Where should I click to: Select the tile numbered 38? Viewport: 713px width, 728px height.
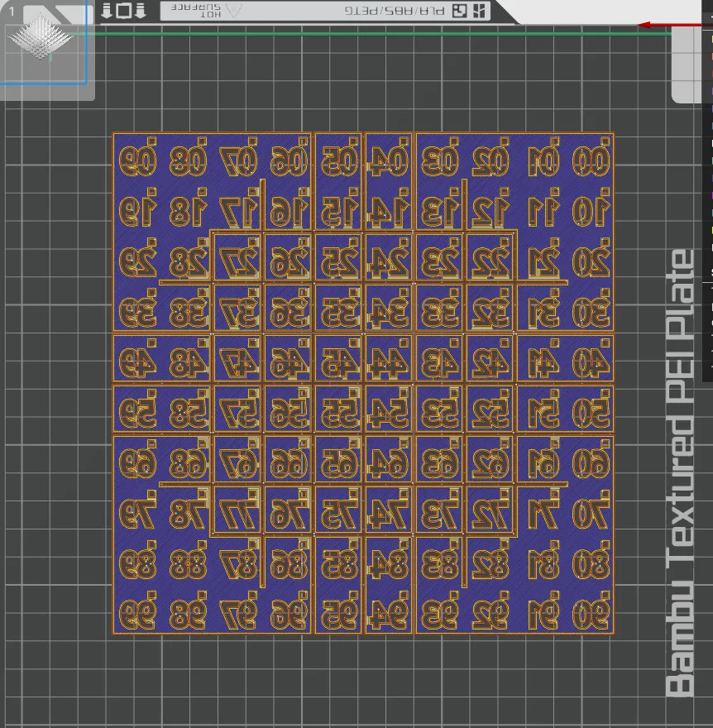click(188, 309)
